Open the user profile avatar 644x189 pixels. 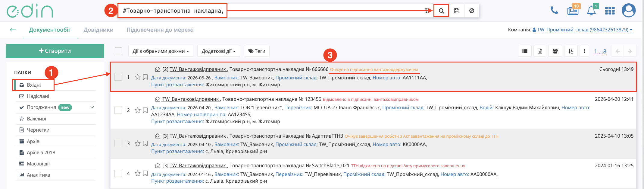click(x=629, y=11)
